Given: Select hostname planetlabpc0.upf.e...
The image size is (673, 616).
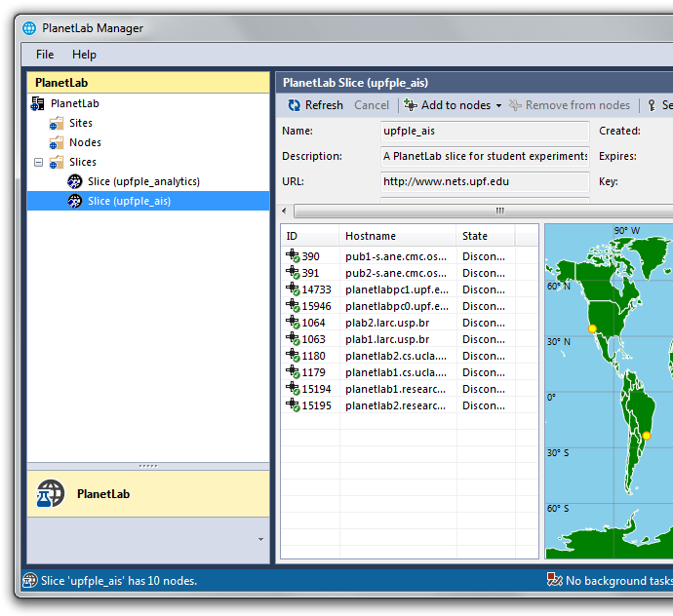Looking at the screenshot, I should click(397, 306).
